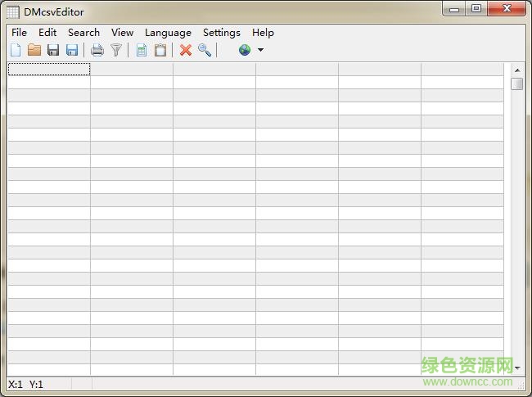Click the red X delete icon
The width and height of the screenshot is (532, 397).
(x=186, y=50)
